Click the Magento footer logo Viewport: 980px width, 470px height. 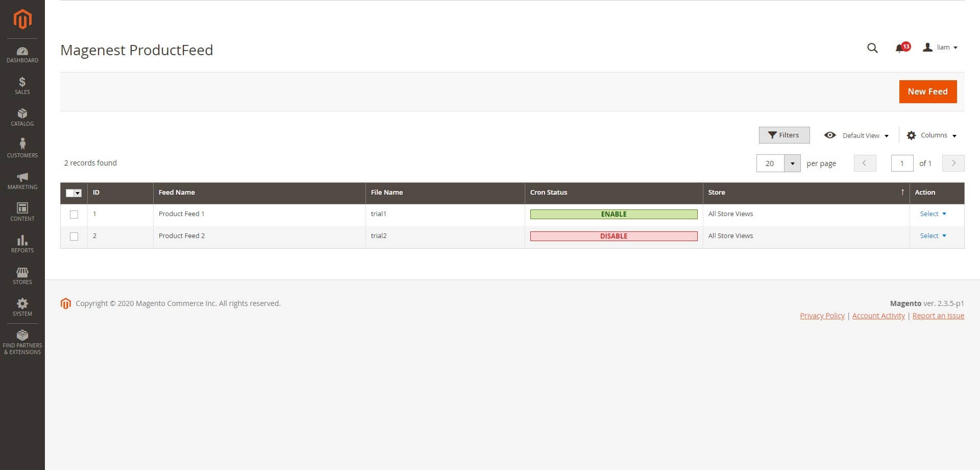65,303
